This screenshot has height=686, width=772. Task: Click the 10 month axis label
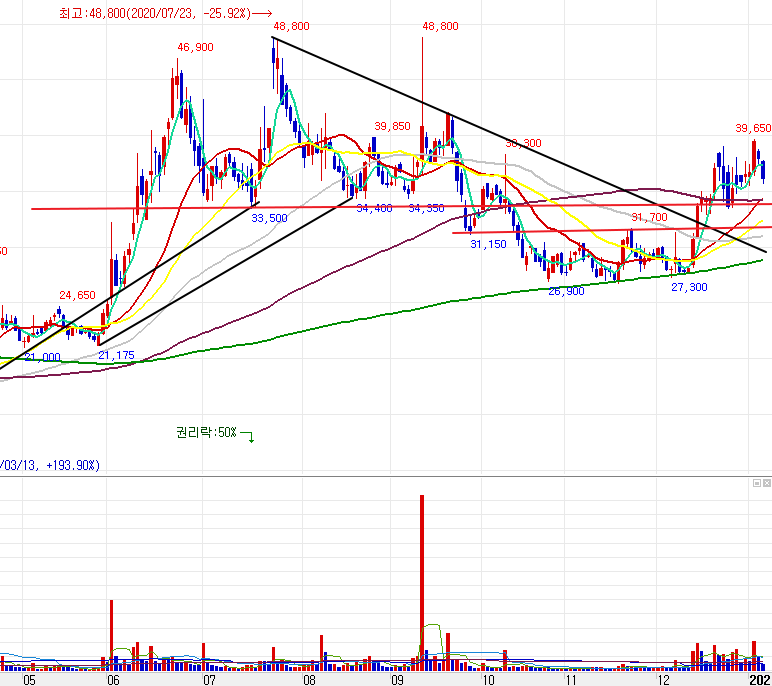488,680
